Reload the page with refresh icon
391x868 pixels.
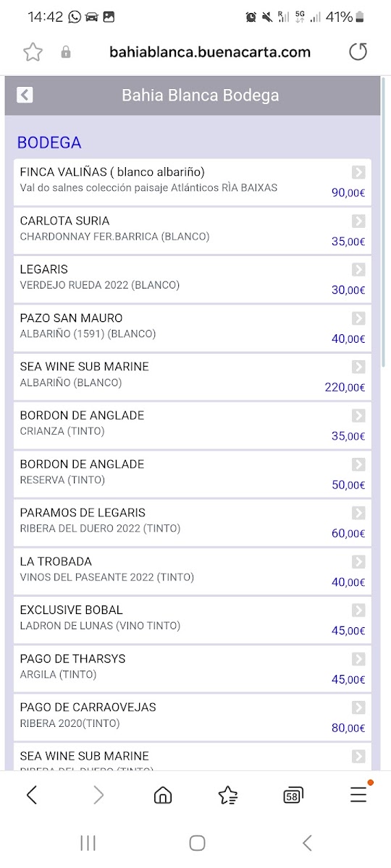pos(358,52)
